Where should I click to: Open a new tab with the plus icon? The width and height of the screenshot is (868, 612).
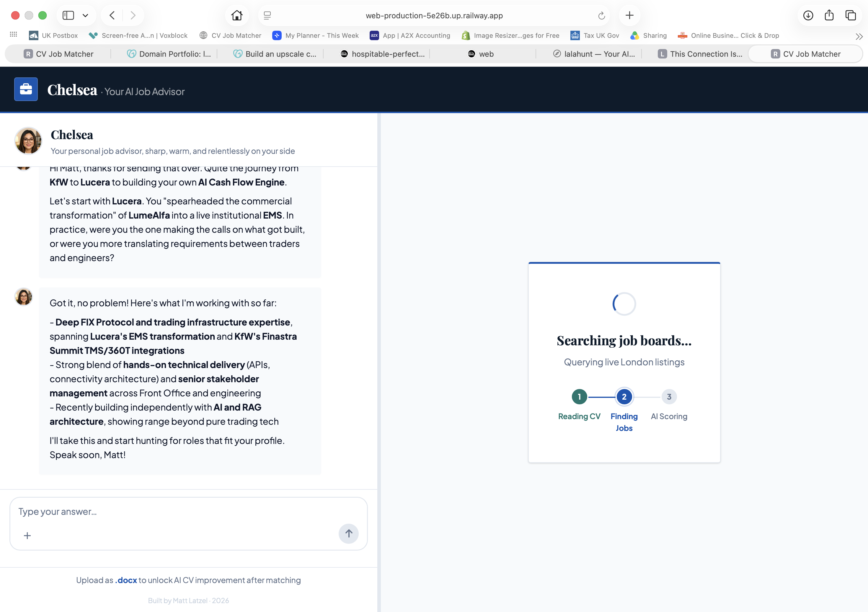(629, 16)
